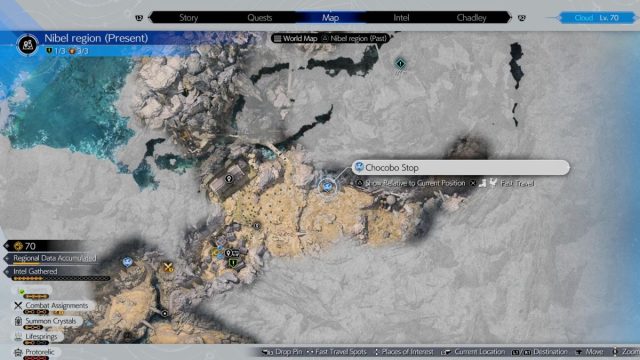This screenshot has height=360, width=640.
Task: Toggle the Combat Assignments intel filter
Action: click(51, 306)
